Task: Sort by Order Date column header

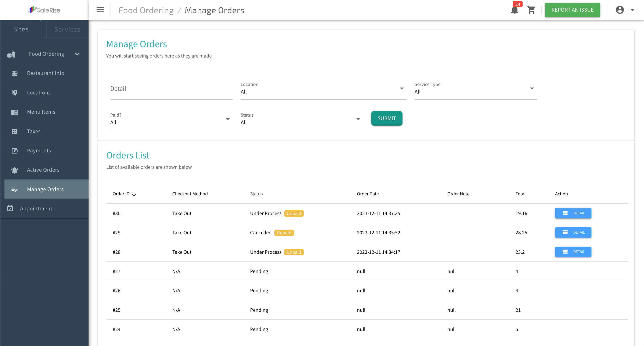Action: [367, 194]
